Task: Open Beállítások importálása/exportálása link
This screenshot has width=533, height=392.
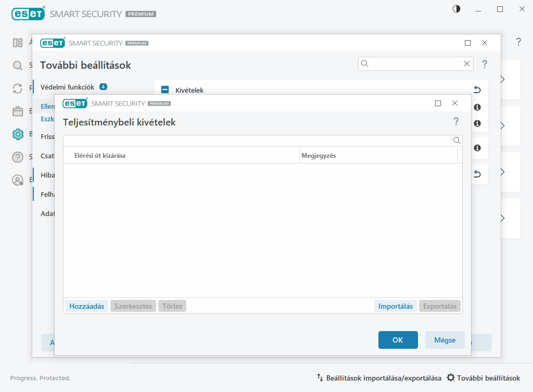Action: point(379,378)
